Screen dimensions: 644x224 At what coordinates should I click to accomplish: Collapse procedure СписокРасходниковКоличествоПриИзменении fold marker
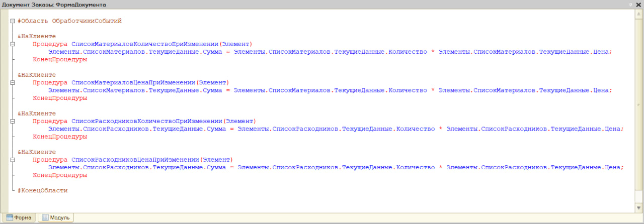(x=12, y=122)
